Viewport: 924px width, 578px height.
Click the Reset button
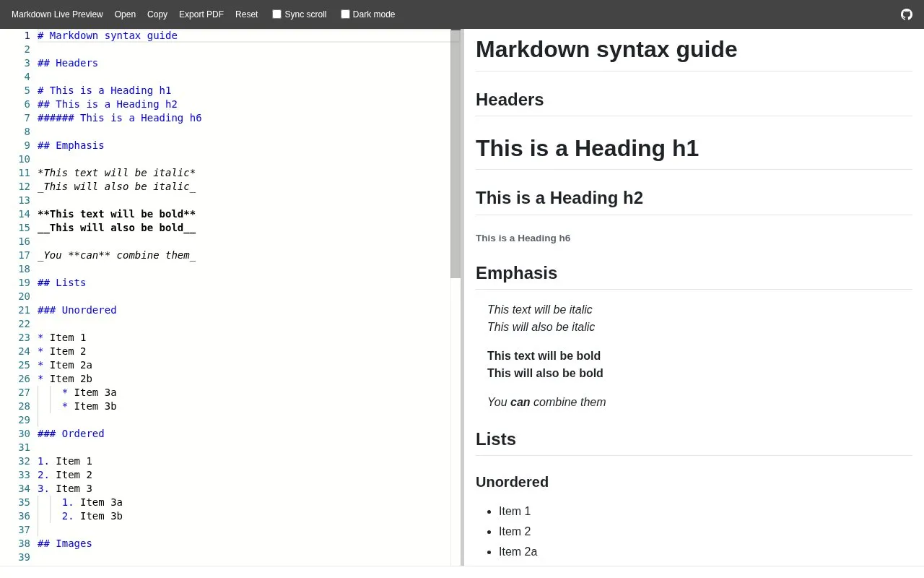(x=246, y=14)
